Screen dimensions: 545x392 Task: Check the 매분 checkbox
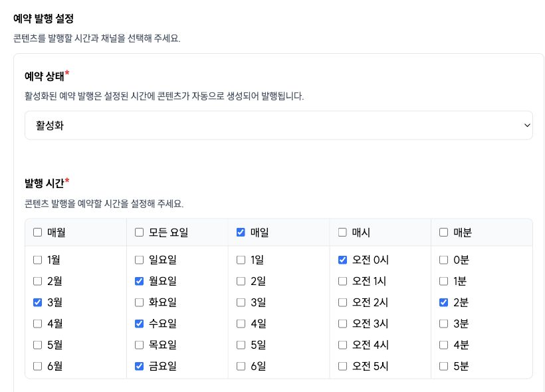[443, 232]
